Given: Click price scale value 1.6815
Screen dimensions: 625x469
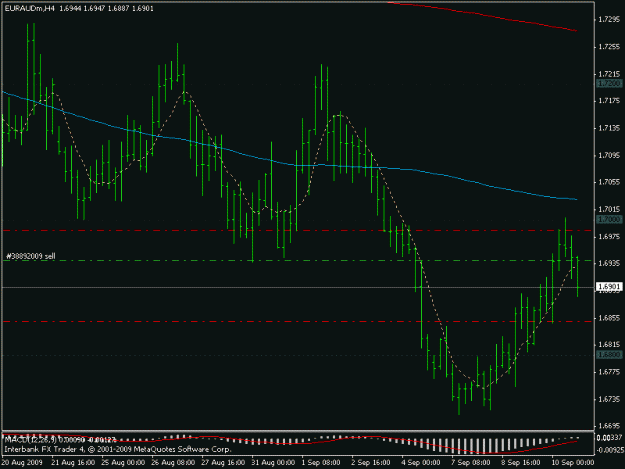Looking at the screenshot, I should coord(609,345).
